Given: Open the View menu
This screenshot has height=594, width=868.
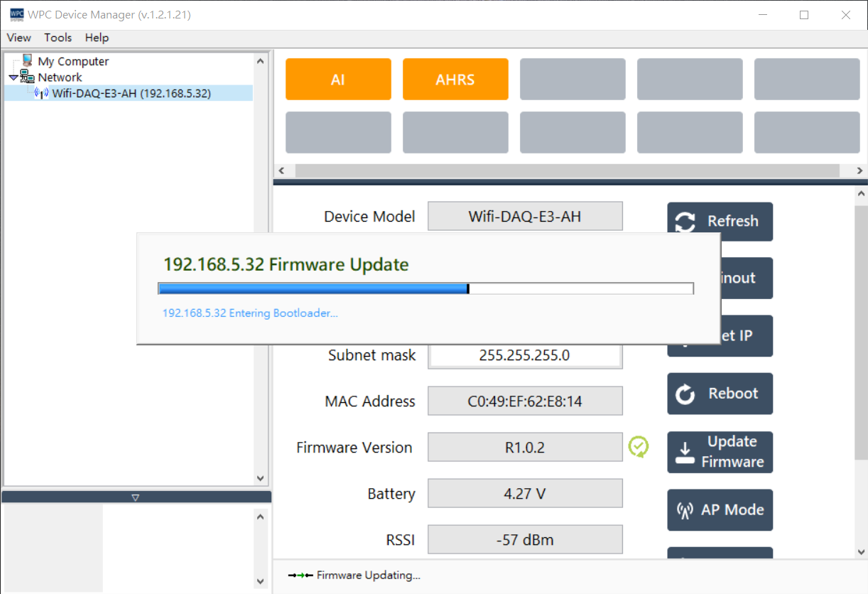Looking at the screenshot, I should pos(18,38).
